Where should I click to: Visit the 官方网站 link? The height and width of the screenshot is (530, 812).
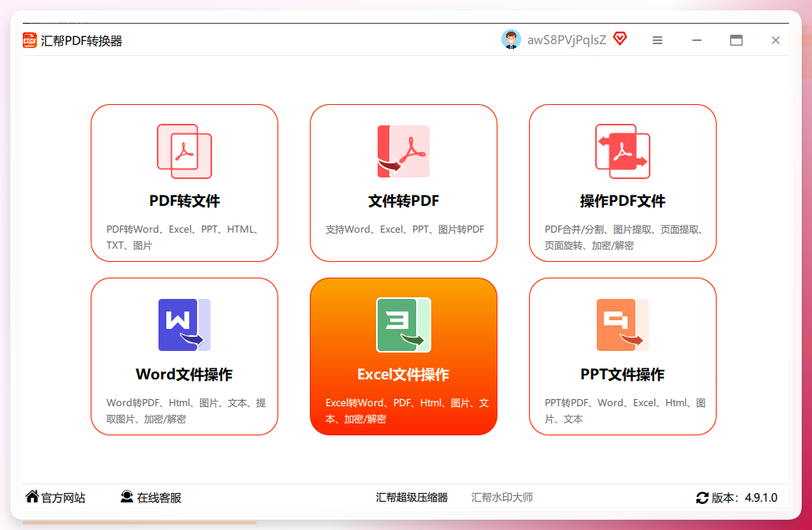point(63,498)
